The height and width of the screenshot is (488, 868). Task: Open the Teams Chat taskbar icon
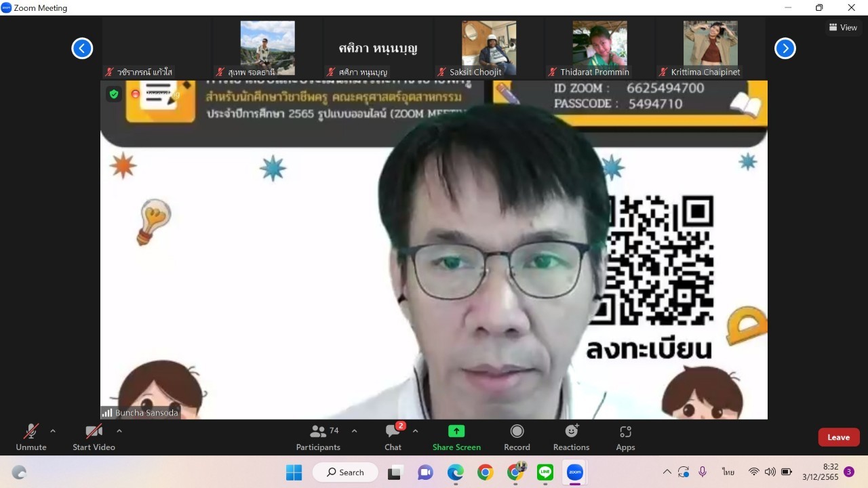click(425, 472)
